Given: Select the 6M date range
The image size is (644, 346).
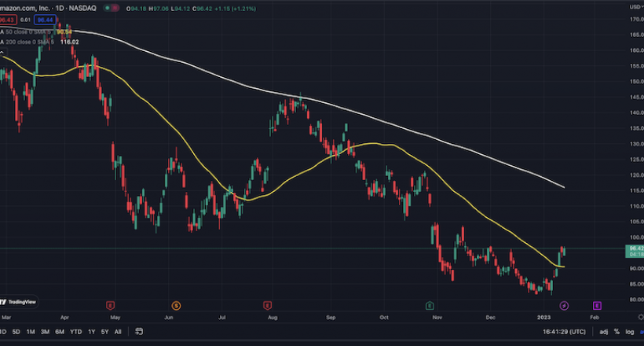Looking at the screenshot, I should click(60, 332).
